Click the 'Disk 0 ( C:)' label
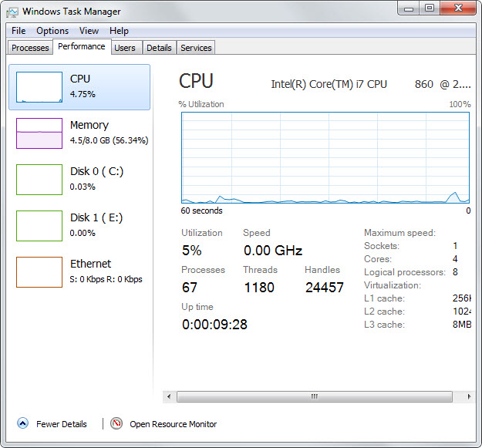This screenshot has height=448, width=482. [x=96, y=171]
